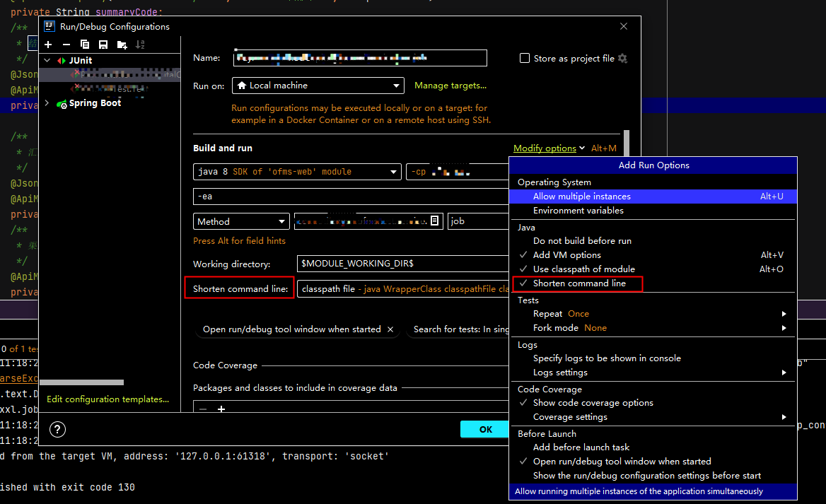This screenshot has height=504, width=826.
Task: Create new folder for configurations
Action: point(121,44)
